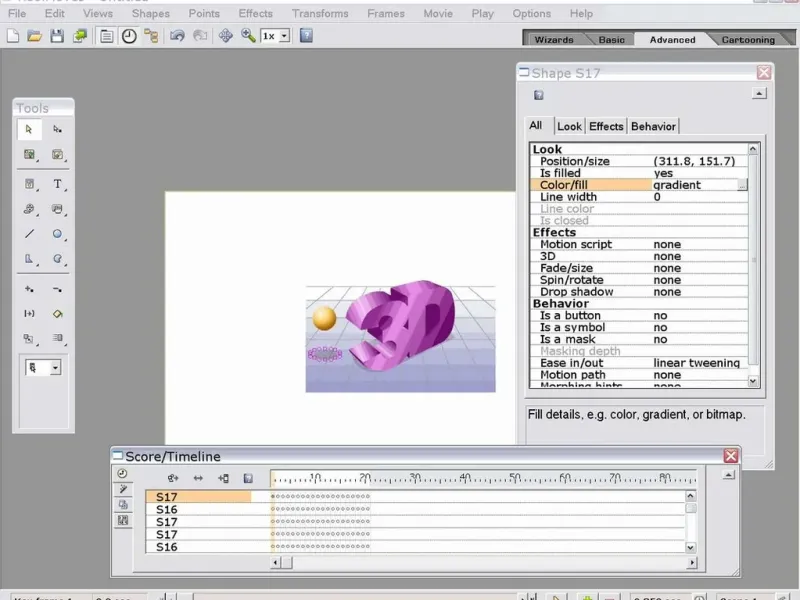The width and height of the screenshot is (800, 600).
Task: Toggle the timeline clock view button
Action: 129,36
